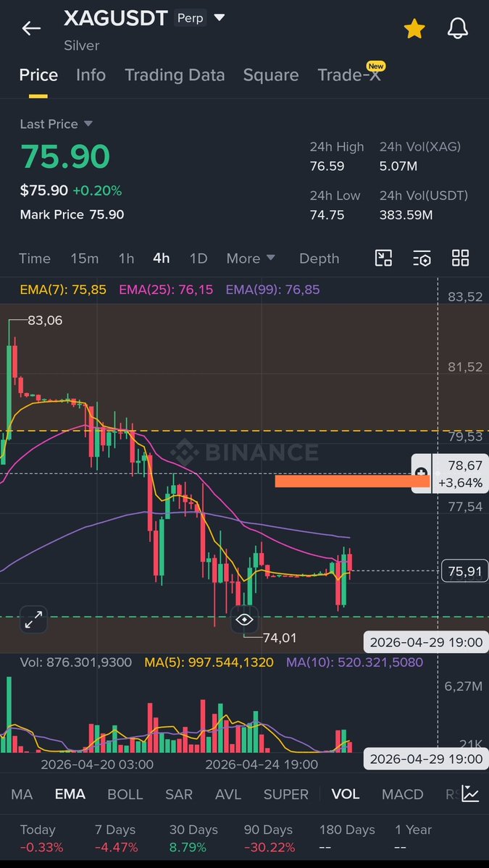Click the MA(10) volume value
This screenshot has width=489, height=868.
tap(354, 662)
